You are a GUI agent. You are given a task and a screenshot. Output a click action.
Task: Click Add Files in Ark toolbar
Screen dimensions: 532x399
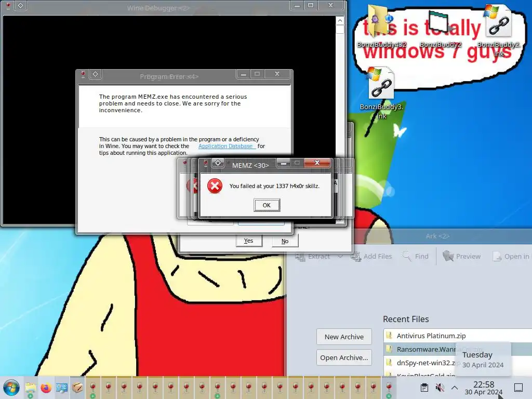click(x=371, y=257)
